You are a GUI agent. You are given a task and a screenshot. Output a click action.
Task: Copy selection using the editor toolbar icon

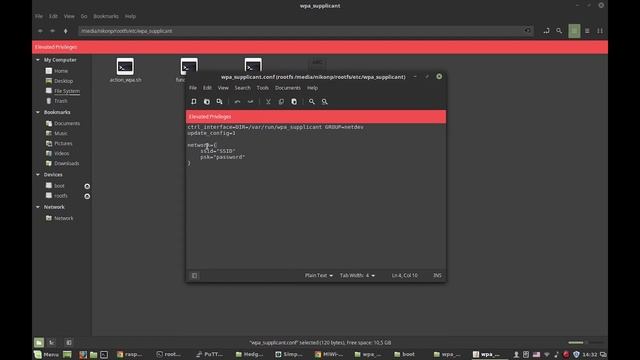tap(281, 102)
